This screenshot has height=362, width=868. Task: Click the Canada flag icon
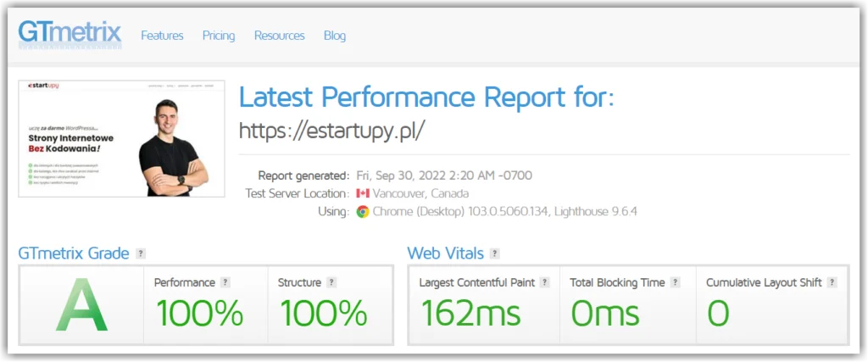[363, 194]
